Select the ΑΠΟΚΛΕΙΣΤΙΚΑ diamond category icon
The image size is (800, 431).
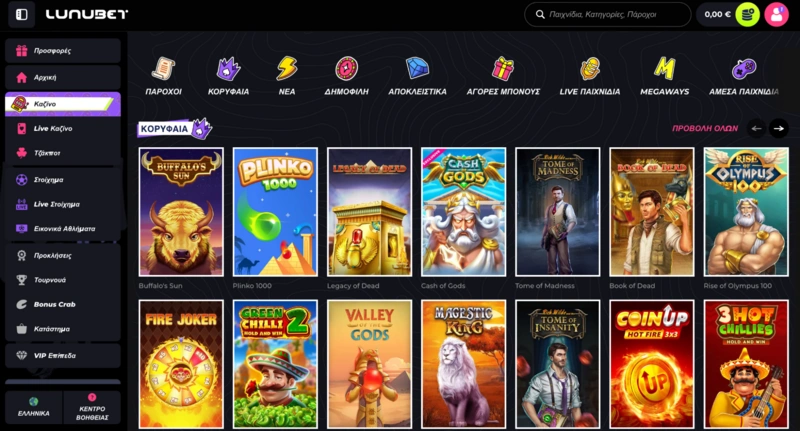[417, 75]
